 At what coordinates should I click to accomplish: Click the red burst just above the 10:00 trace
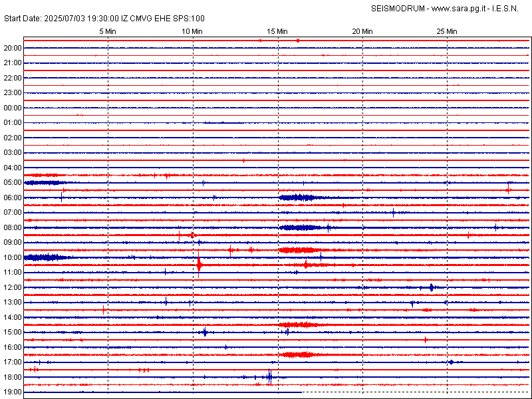[x=301, y=250]
